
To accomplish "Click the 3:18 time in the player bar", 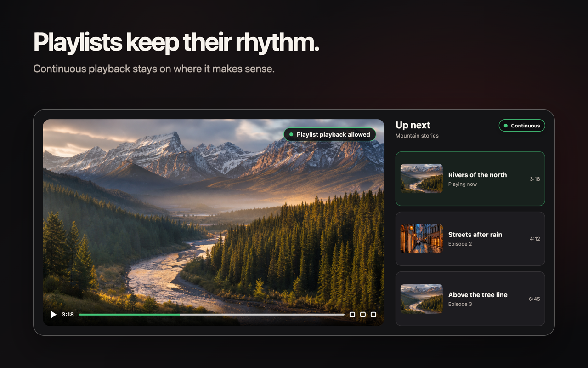I will point(68,315).
